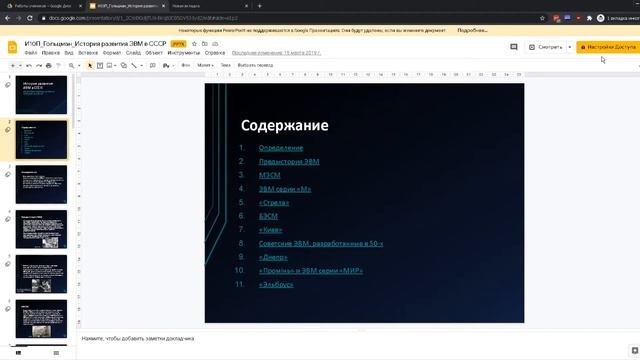Open a new browser tab with the plus
This screenshot has width=640, height=360.
point(260,6)
